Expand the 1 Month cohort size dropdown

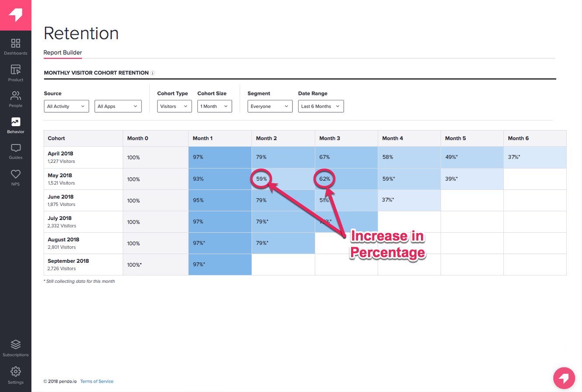(x=214, y=106)
